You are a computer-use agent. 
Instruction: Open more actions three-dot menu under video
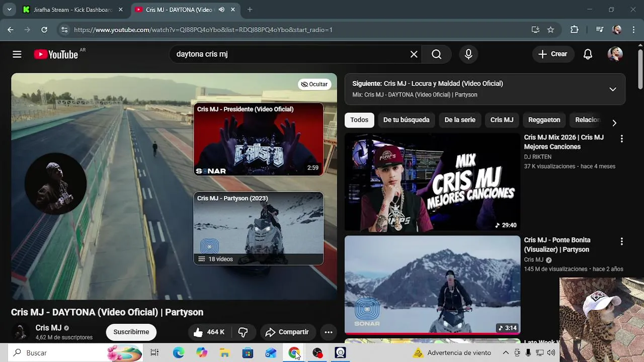329,332
